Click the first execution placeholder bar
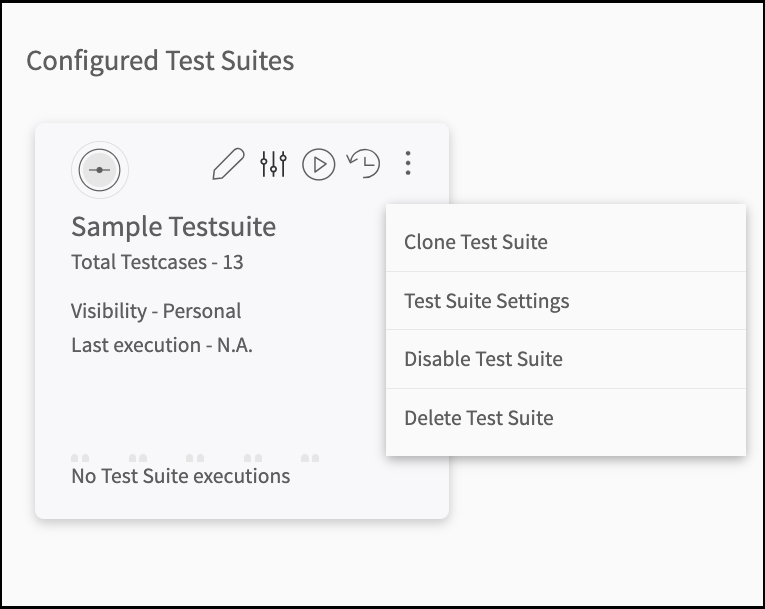765x609 pixels. coord(80,458)
